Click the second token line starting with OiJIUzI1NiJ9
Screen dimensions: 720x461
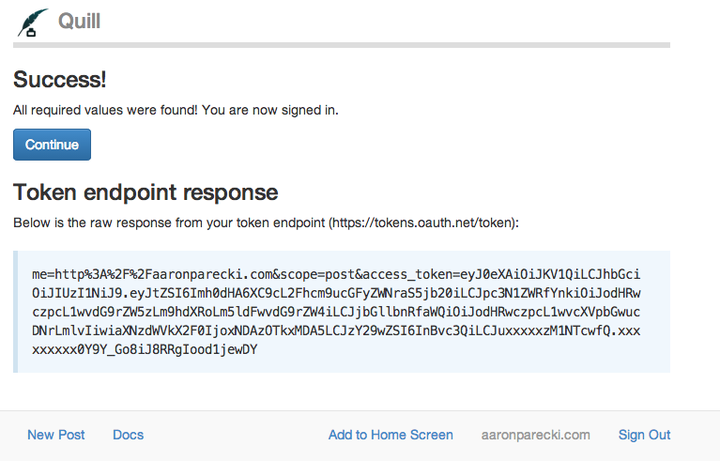coord(336,293)
